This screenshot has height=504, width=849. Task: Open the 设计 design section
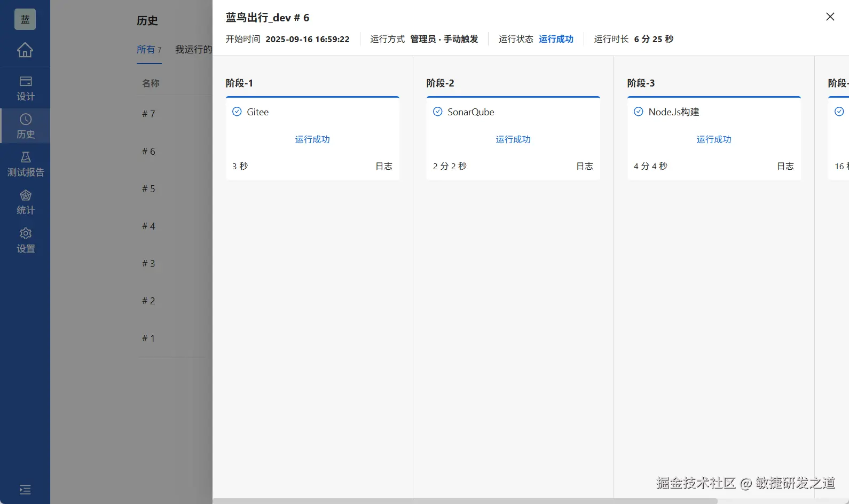(25, 89)
